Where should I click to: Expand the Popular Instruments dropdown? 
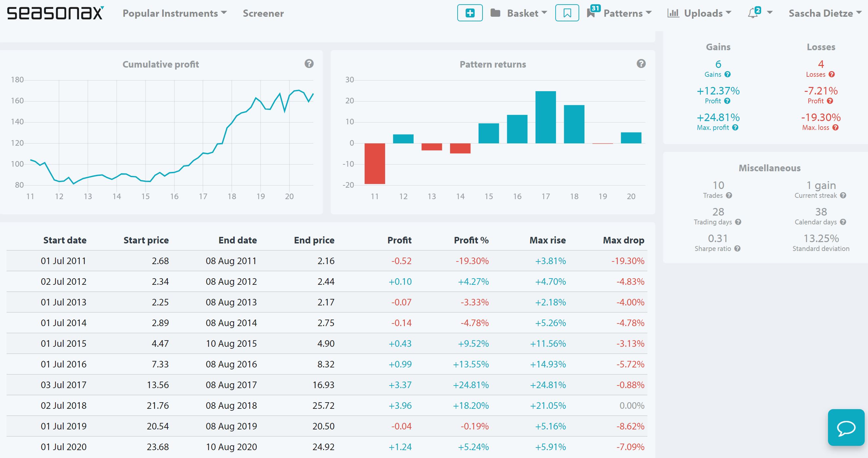pos(174,13)
